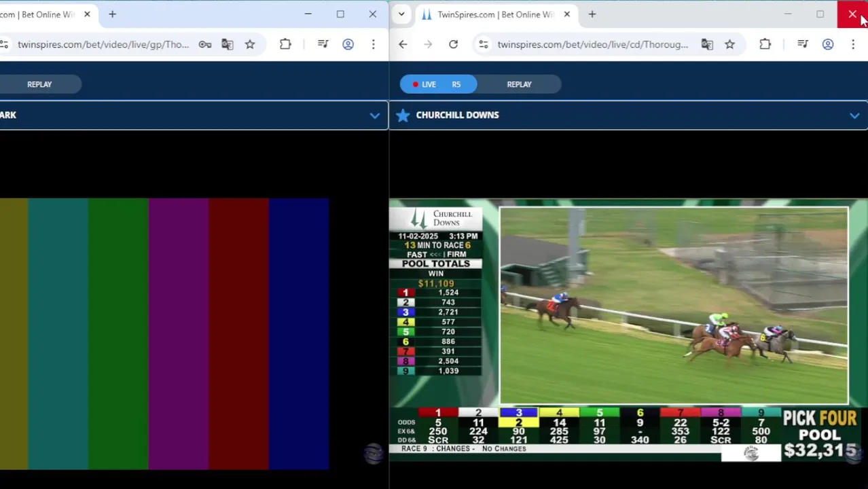Click the URL field in right window

pos(592,44)
